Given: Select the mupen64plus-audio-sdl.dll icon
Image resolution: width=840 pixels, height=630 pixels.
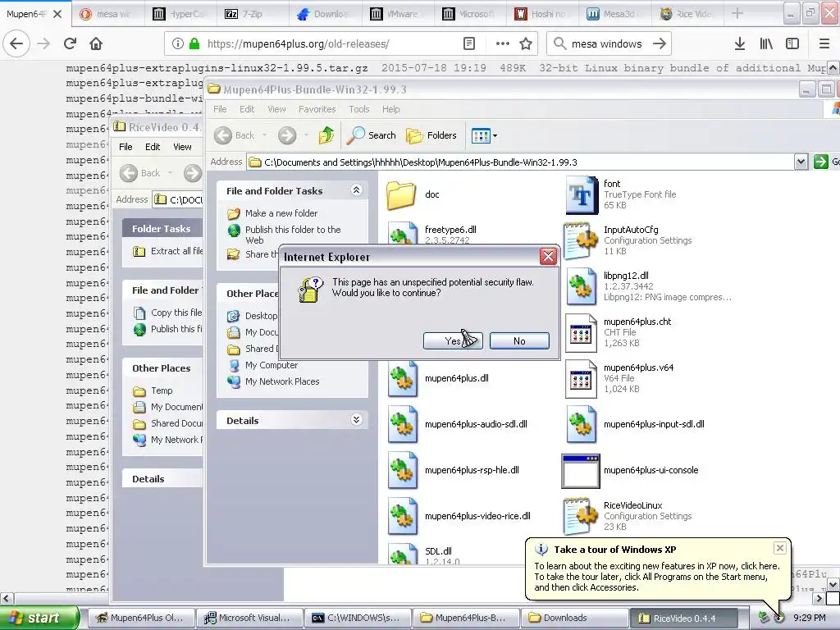Looking at the screenshot, I should click(402, 425).
